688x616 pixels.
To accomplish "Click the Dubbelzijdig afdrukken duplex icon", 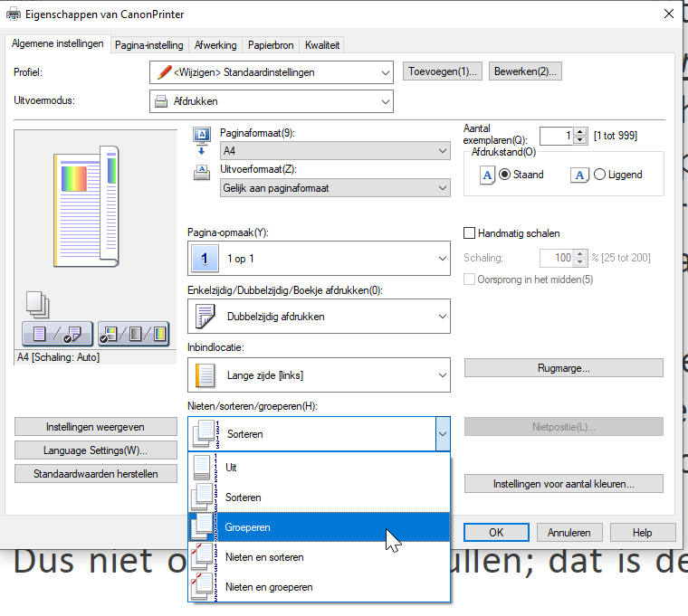I will pyautogui.click(x=205, y=317).
